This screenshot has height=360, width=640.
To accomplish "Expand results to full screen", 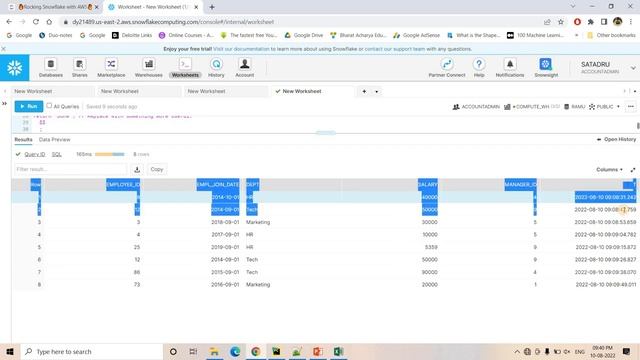I will 633,169.
